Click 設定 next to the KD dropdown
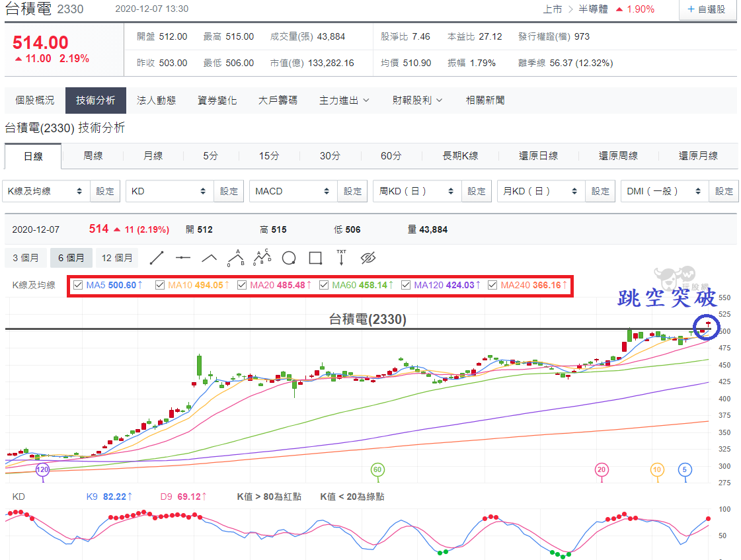 tap(229, 191)
